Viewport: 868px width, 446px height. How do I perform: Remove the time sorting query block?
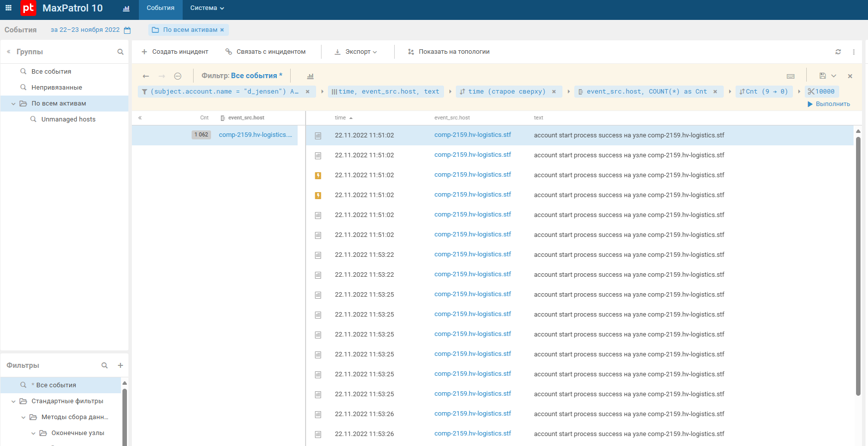coord(554,92)
